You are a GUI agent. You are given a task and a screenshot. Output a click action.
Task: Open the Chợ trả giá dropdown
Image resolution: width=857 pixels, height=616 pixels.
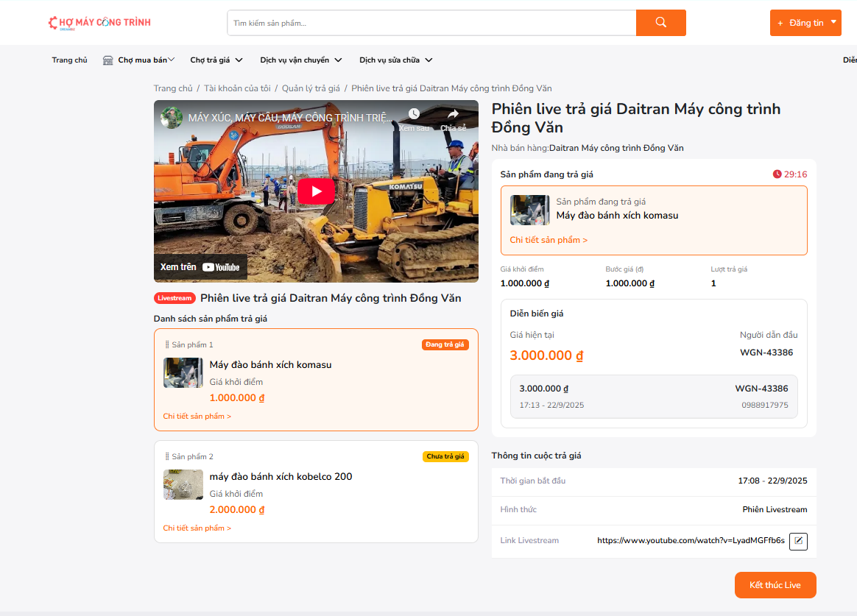216,60
